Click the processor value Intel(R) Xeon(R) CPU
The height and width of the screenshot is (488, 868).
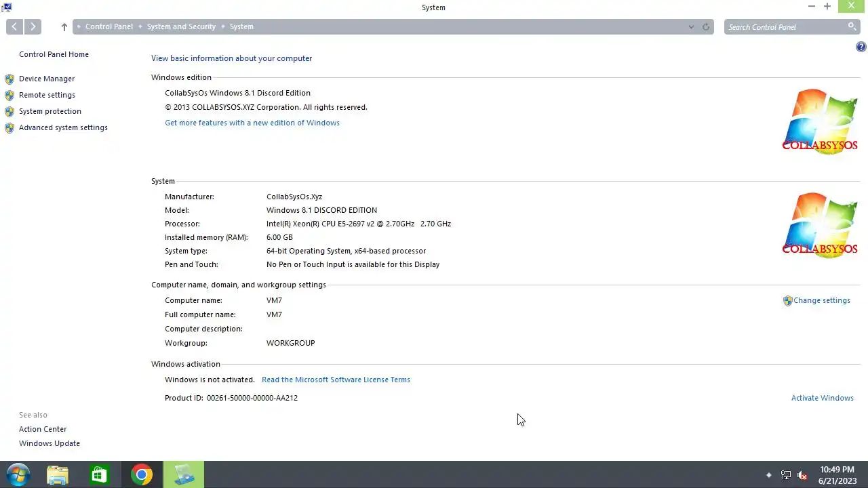click(359, 224)
